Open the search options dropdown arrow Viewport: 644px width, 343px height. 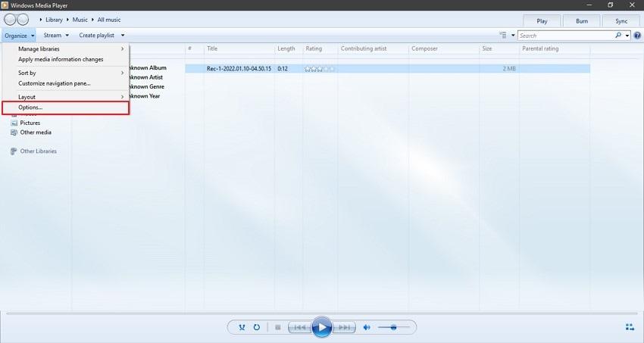627,36
